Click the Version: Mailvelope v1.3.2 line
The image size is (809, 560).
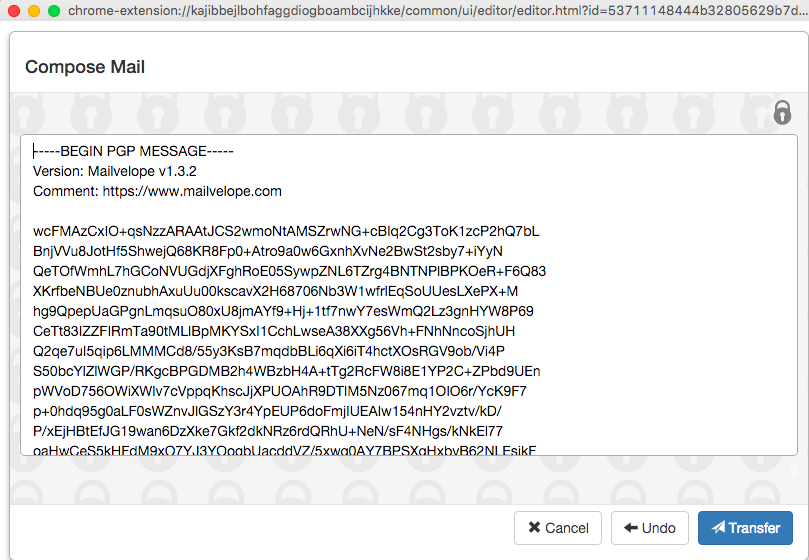[115, 171]
